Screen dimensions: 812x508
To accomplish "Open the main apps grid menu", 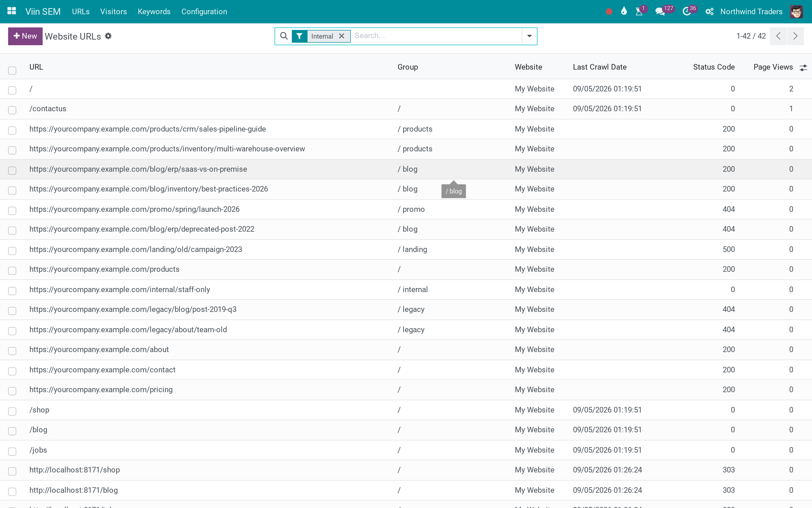I will 12,11.
